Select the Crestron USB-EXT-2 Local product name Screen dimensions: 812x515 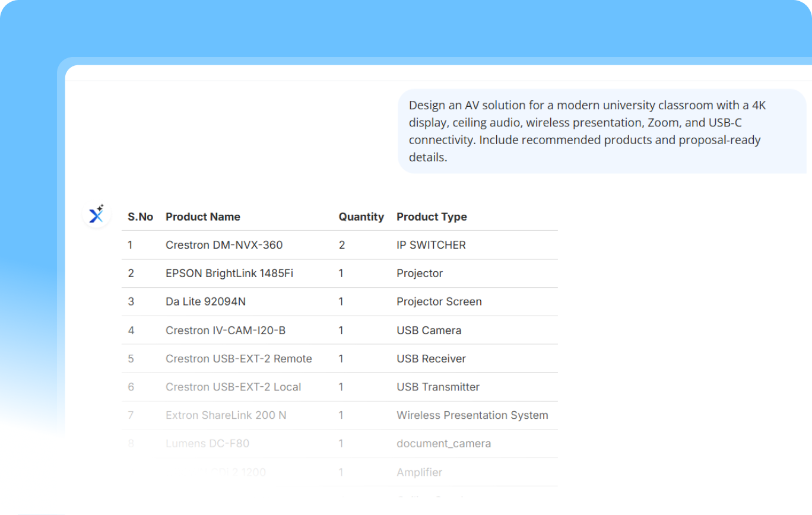[233, 387]
